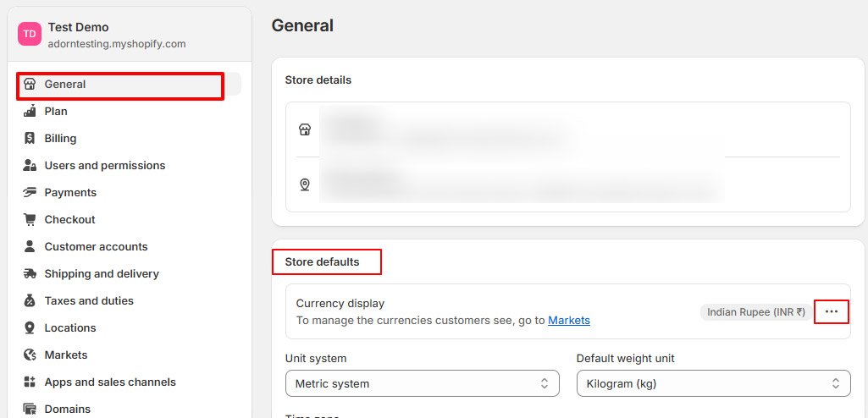Follow the Markets link in Currency display
The image size is (868, 418).
569,321
